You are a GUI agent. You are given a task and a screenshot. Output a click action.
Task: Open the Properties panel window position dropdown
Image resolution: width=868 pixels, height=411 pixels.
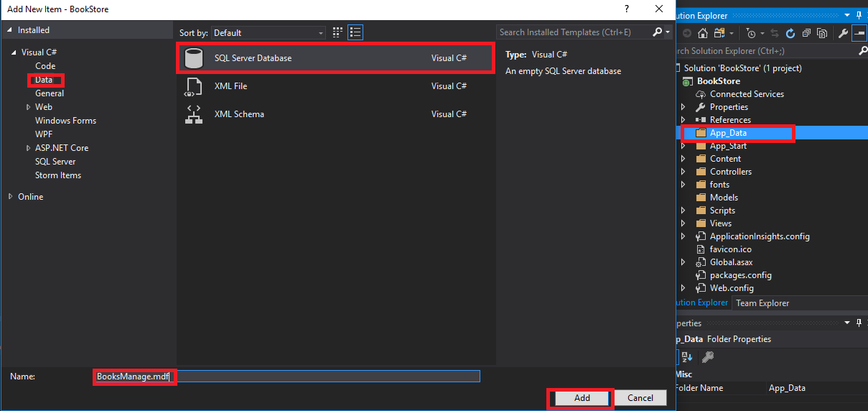coord(847,323)
